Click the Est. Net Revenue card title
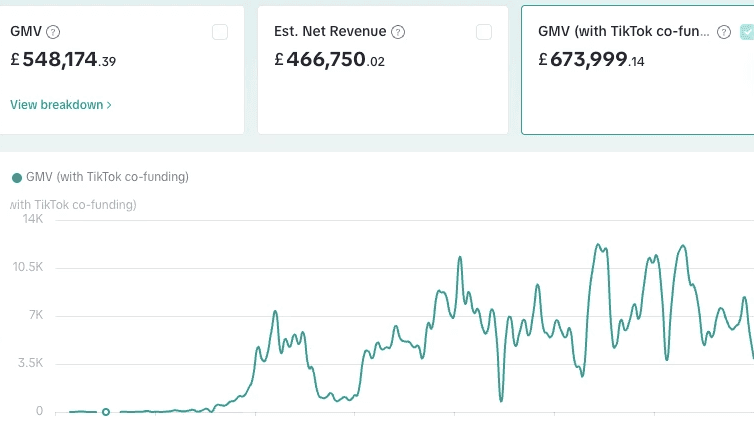Viewport: 754px width, 421px height. pos(330,32)
